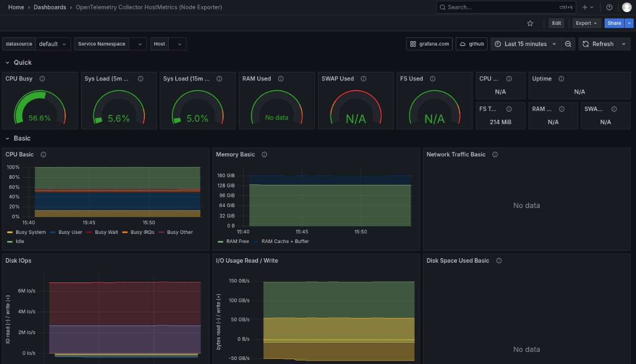The width and height of the screenshot is (636, 364).
Task: Click the Busy User color swatch
Action: click(53, 232)
